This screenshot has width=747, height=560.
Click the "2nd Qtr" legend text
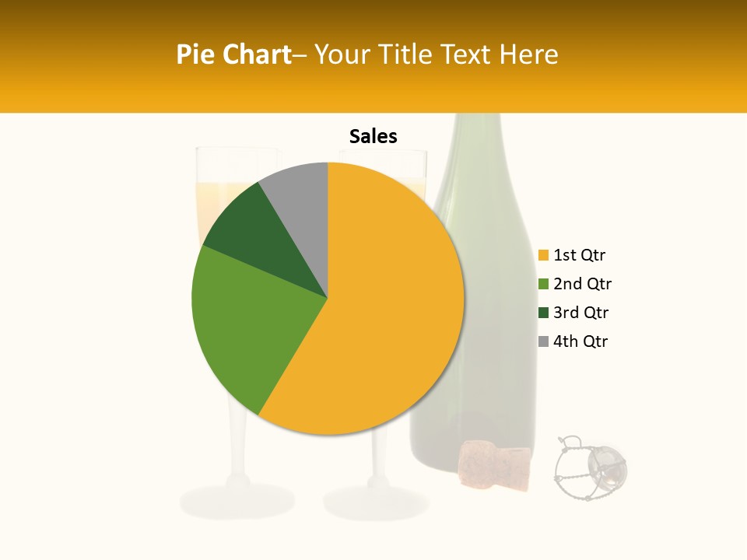(583, 284)
